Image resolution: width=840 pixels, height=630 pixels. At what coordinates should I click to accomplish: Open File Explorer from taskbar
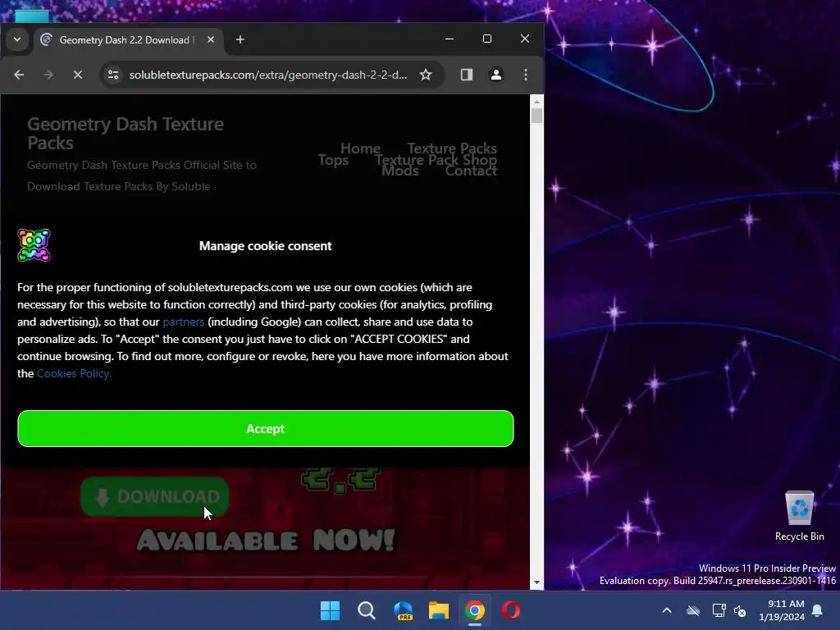439,610
